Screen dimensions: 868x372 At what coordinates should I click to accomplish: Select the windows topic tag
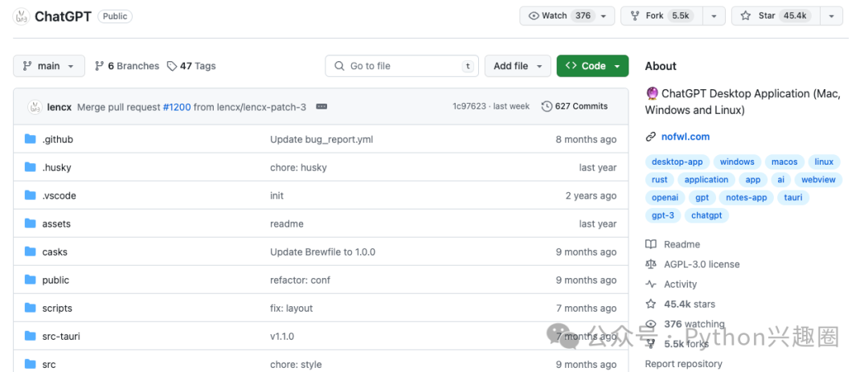coord(737,161)
